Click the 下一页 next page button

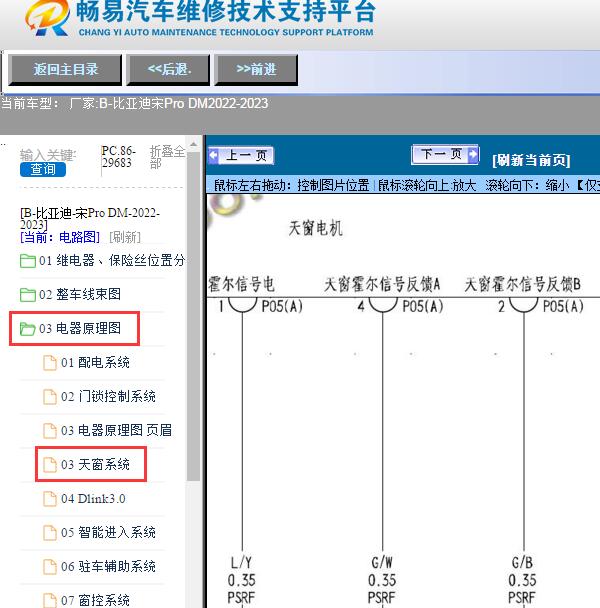coord(445,154)
